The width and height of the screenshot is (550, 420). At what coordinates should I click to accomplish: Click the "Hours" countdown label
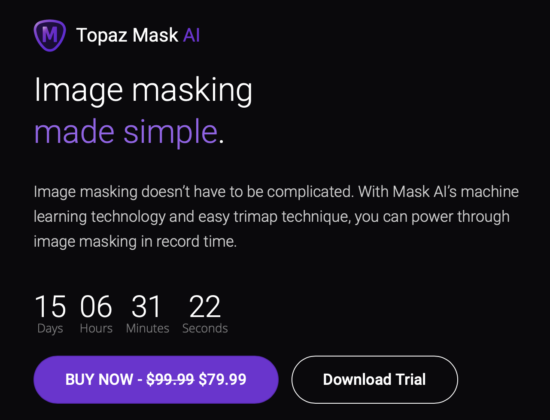pyautogui.click(x=96, y=328)
